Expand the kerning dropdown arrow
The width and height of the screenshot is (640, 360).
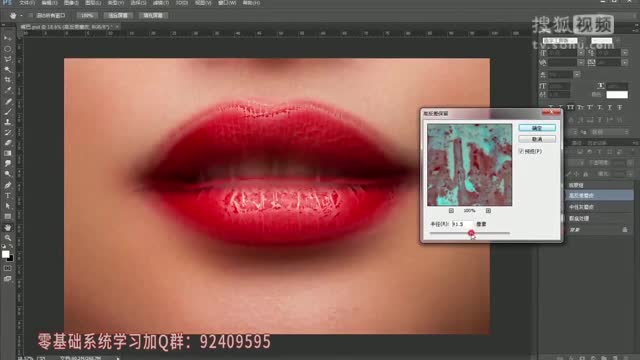(581, 62)
